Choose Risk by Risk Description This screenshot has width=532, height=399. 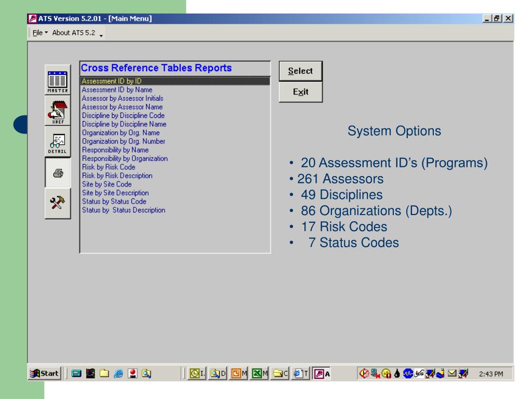(175, 176)
